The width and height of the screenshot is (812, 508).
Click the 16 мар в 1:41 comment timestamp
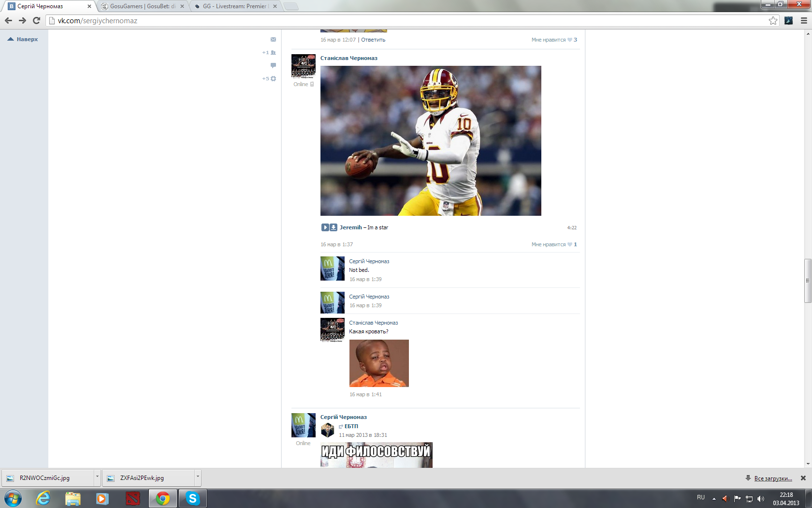tap(366, 394)
